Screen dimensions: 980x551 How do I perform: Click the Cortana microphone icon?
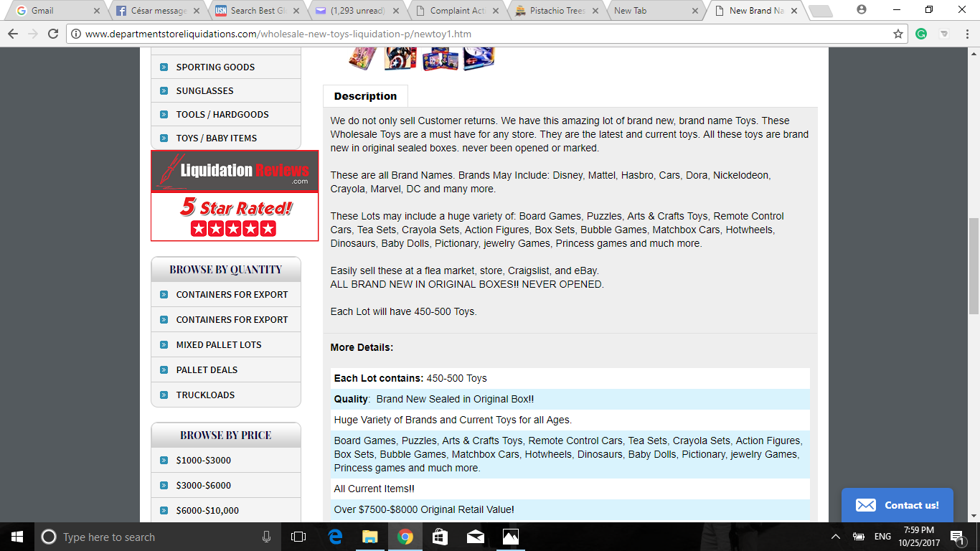coord(267,537)
